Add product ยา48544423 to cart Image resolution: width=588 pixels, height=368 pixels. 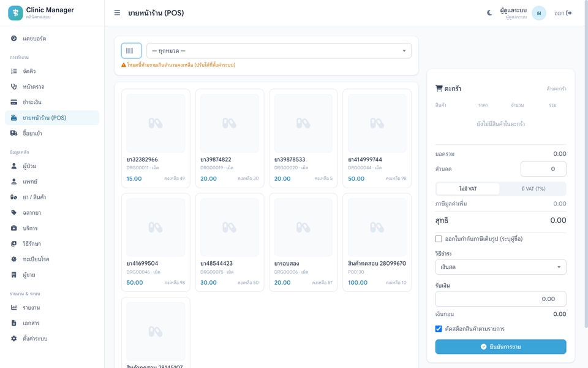click(230, 243)
